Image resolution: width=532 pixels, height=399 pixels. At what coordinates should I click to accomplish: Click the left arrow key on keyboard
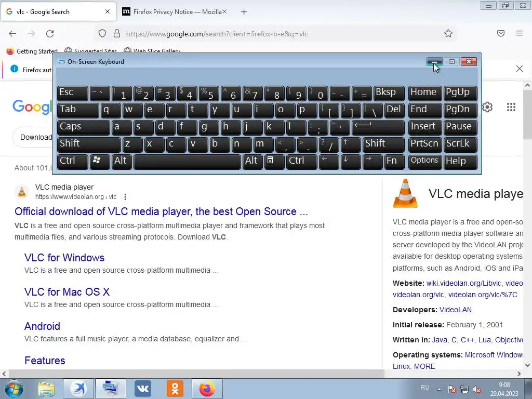coord(328,161)
